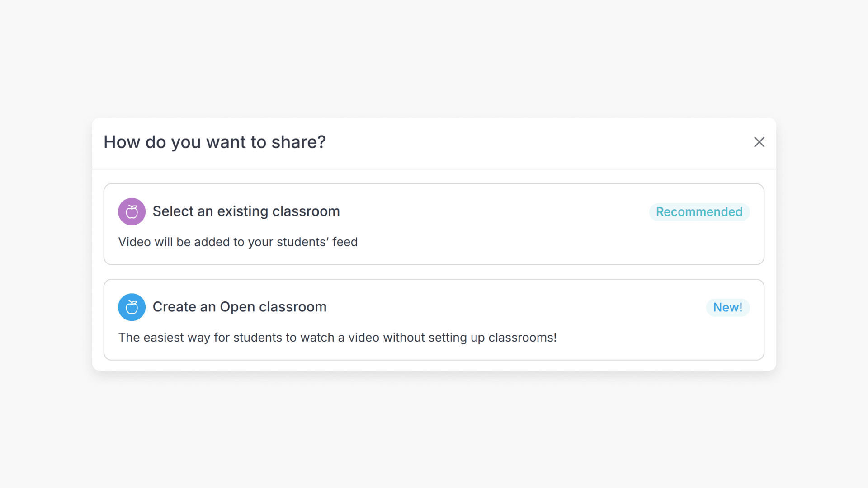868x488 pixels.
Task: Click 'Video will be added to your students' feed'
Action: click(x=238, y=242)
